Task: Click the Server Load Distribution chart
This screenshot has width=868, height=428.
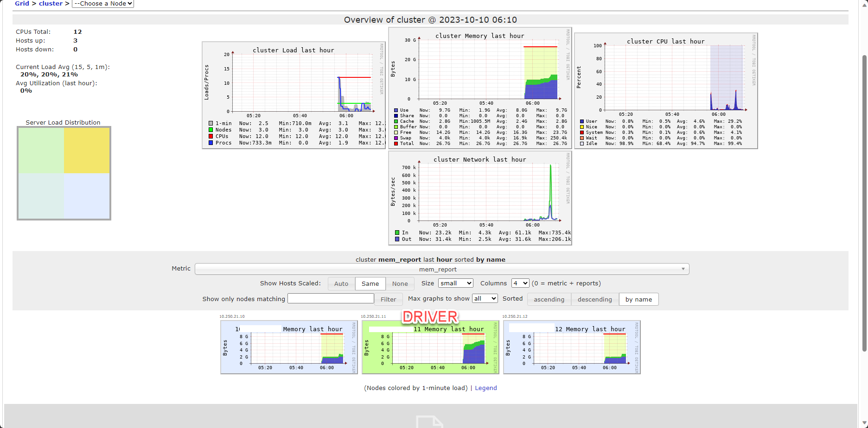Action: pos(64,173)
